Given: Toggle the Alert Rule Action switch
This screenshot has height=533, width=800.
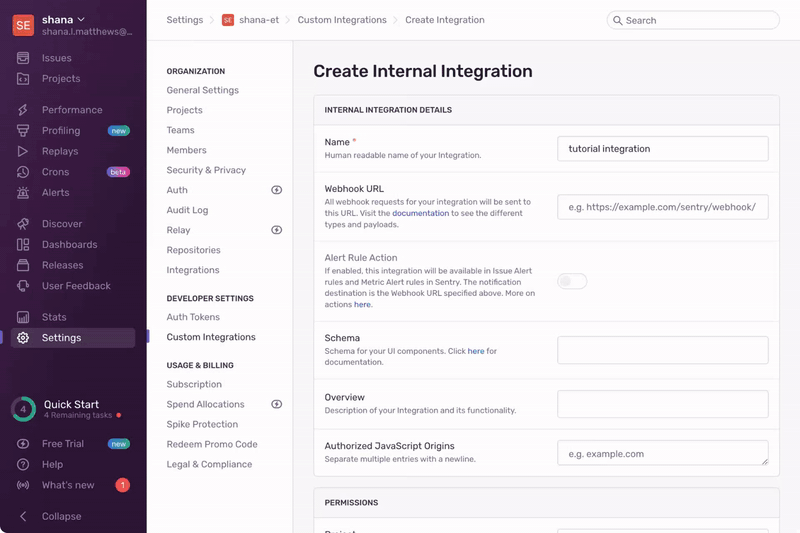Looking at the screenshot, I should pyautogui.click(x=572, y=281).
